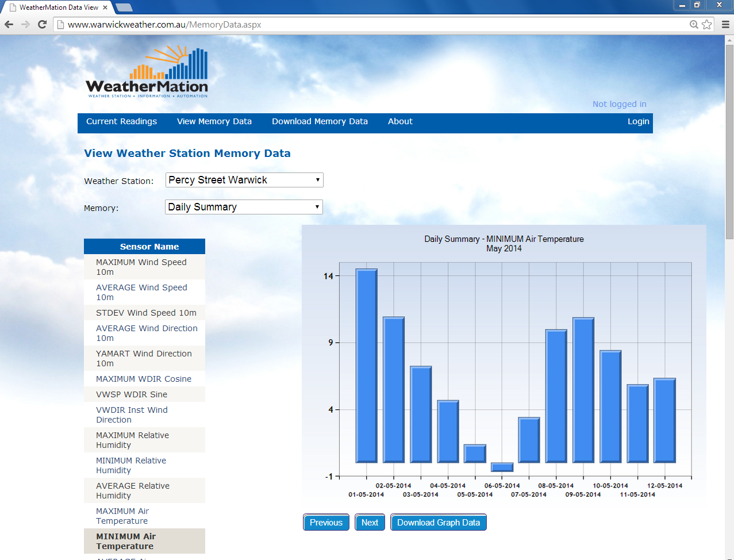Click the page vertical scrollbar thumb
Viewport: 734px width, 560px height.
pos(729,141)
